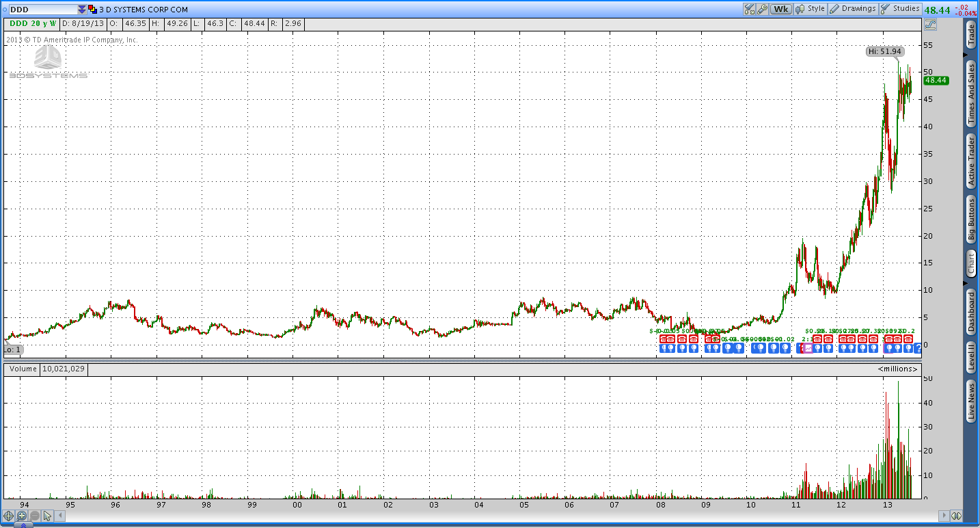Switch to the Live News tab

point(971,401)
